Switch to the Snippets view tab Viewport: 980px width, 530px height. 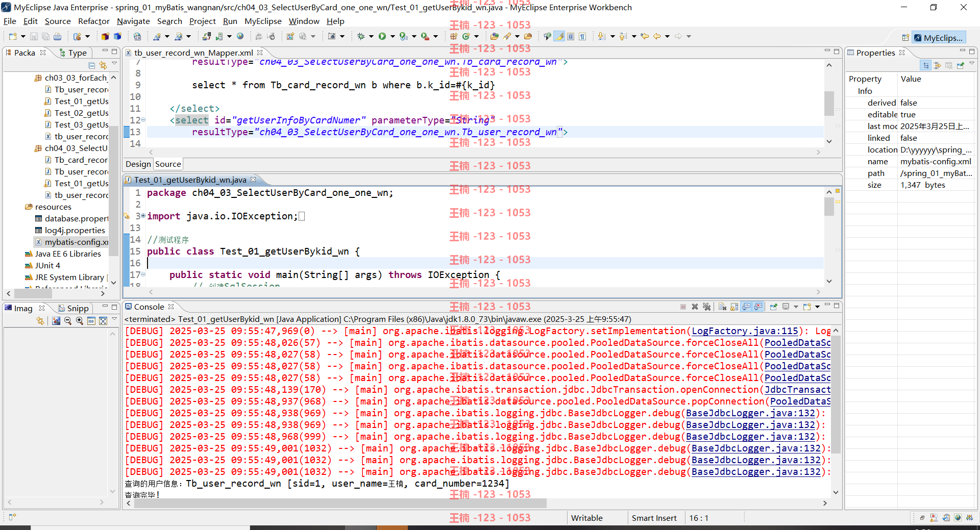[73, 308]
